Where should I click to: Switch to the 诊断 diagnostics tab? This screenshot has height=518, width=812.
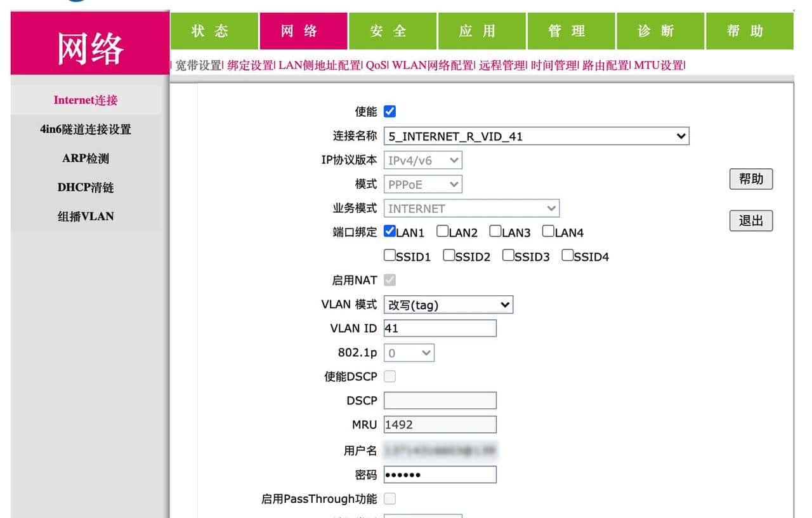[x=660, y=30]
